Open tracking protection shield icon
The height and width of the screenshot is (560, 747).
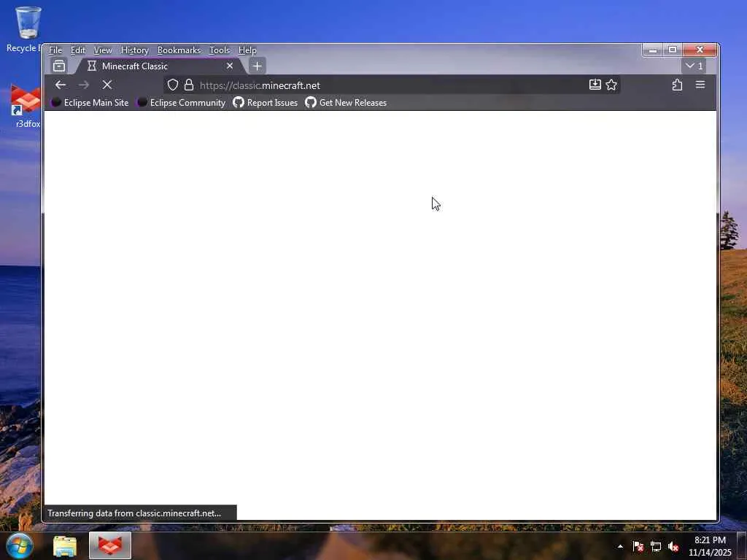(173, 85)
